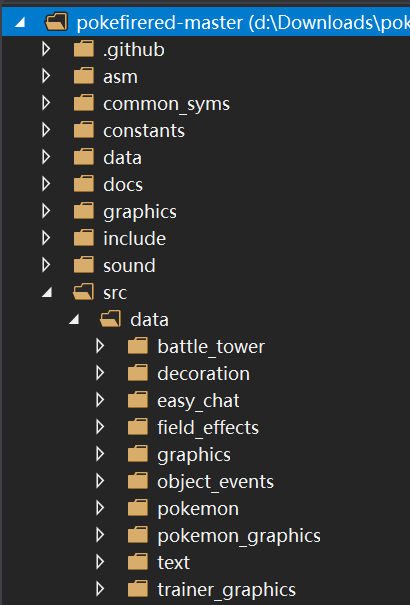Image resolution: width=410 pixels, height=605 pixels.
Task: Select the field_effects folder name
Action: [208, 428]
